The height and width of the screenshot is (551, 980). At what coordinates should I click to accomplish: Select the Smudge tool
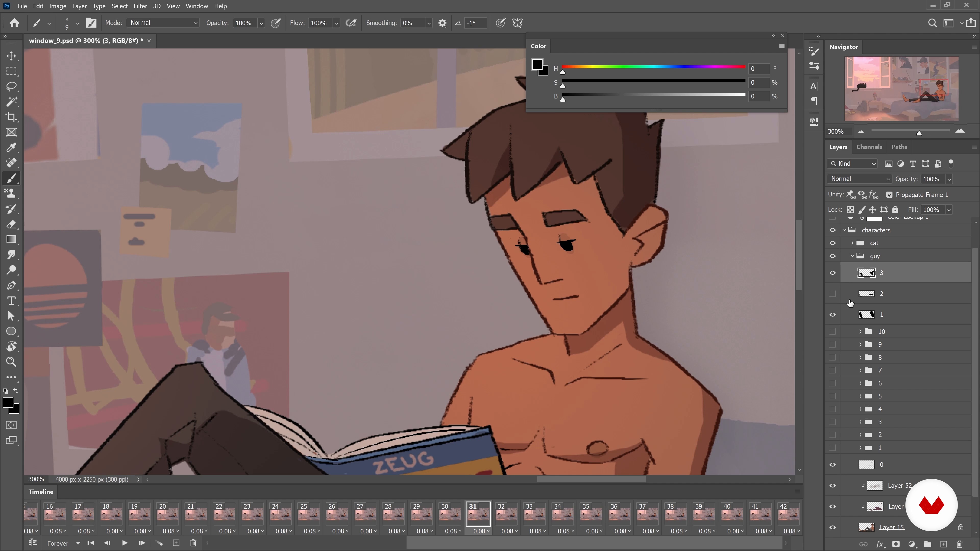click(x=11, y=255)
